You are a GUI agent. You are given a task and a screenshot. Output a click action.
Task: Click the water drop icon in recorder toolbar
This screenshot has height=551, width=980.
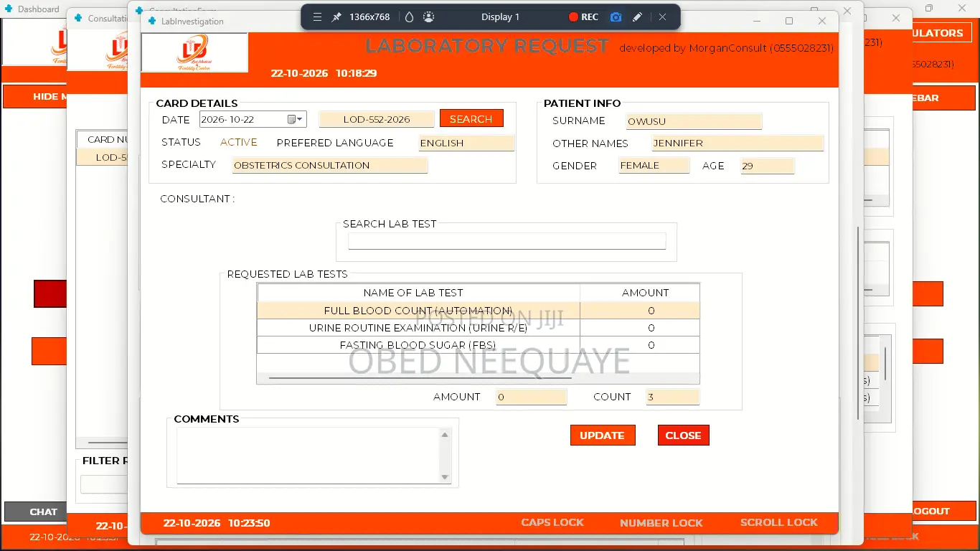coord(410,17)
